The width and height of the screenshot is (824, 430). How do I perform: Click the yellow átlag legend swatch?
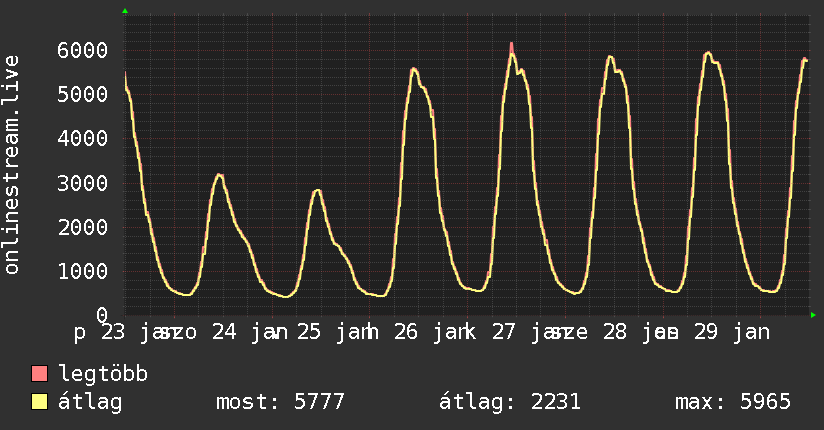pos(39,402)
